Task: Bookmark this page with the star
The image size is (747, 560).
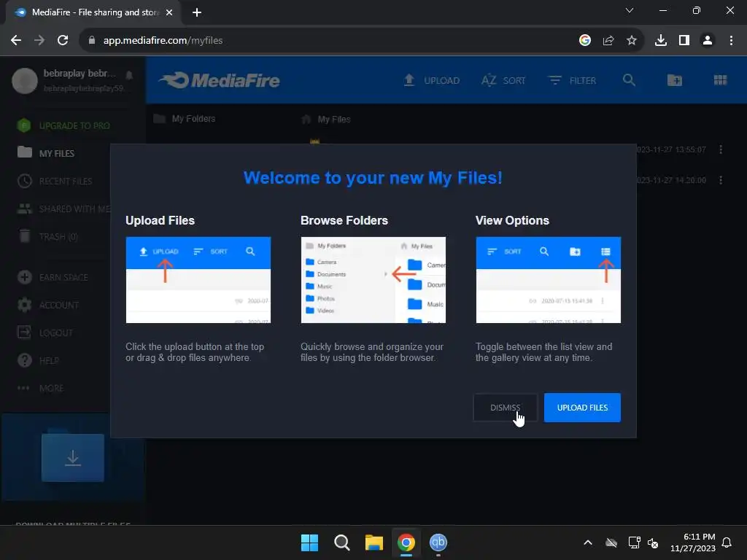Action: tap(632, 41)
